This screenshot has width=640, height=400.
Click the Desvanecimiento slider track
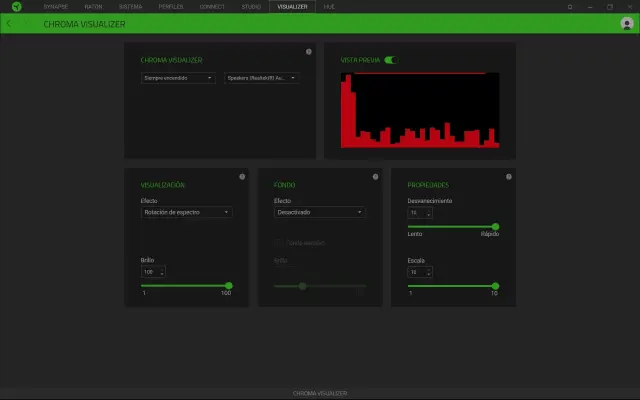[x=452, y=227]
